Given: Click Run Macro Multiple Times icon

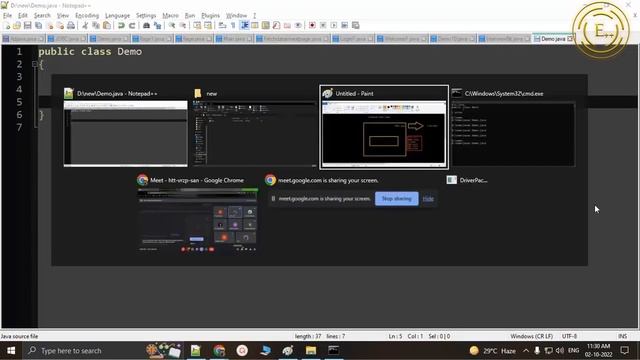Looking at the screenshot, I should (x=344, y=26).
